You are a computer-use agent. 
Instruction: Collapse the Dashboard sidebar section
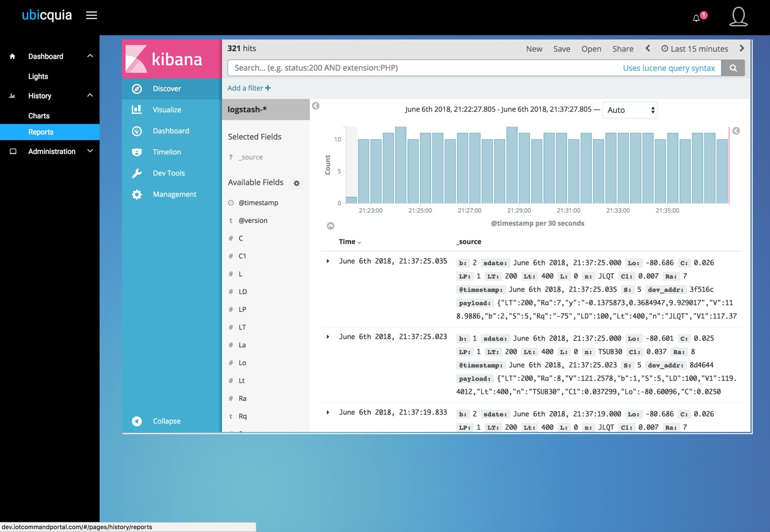coord(90,56)
